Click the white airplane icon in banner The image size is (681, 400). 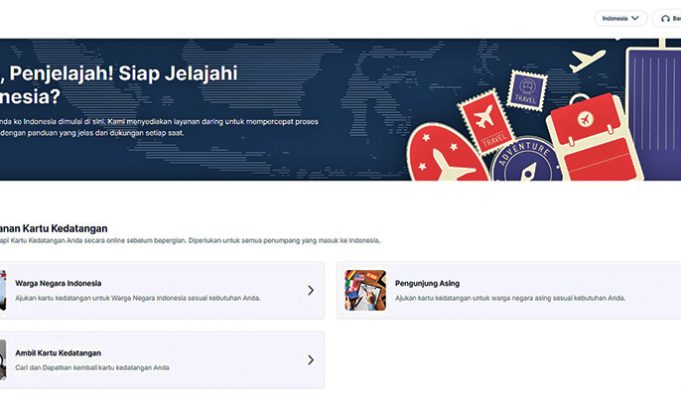587,59
